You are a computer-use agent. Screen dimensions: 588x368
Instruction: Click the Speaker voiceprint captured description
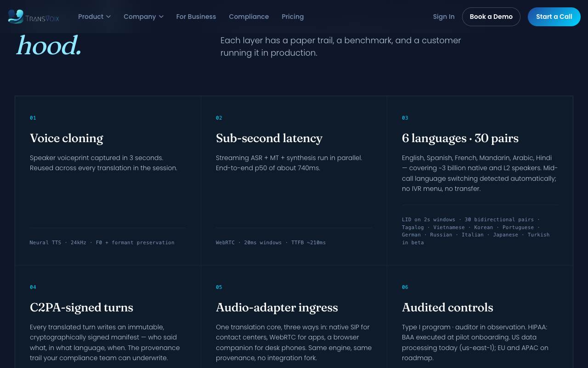[x=104, y=163]
